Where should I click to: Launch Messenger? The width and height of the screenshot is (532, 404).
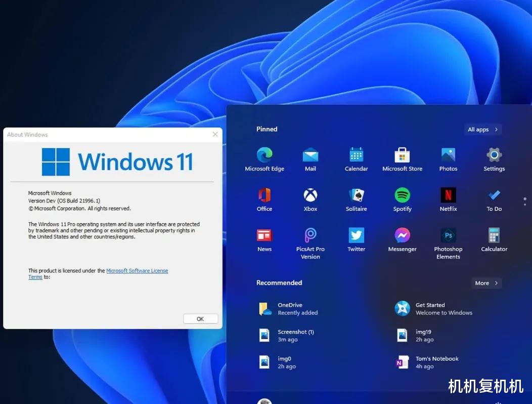pyautogui.click(x=402, y=239)
